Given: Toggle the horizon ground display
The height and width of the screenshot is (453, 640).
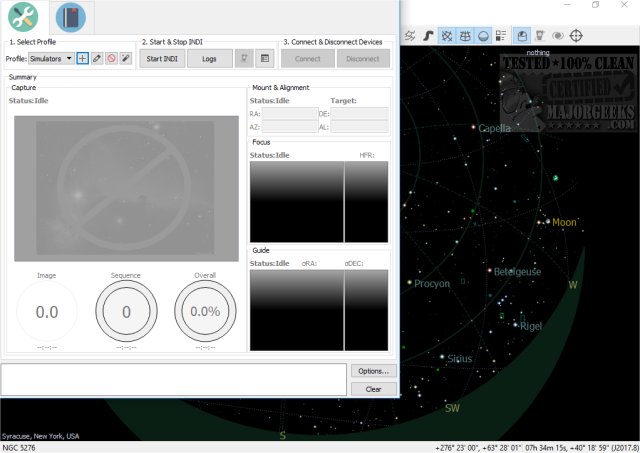Looking at the screenshot, I should click(484, 36).
